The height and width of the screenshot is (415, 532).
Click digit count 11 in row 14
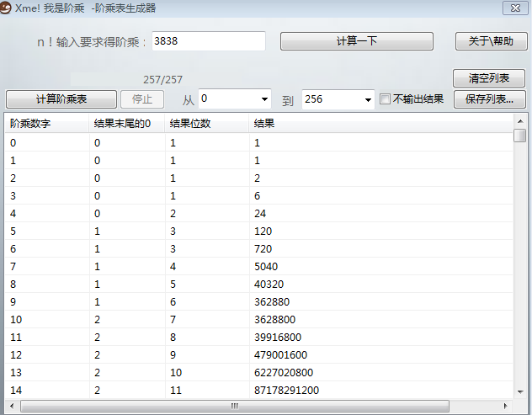click(176, 391)
